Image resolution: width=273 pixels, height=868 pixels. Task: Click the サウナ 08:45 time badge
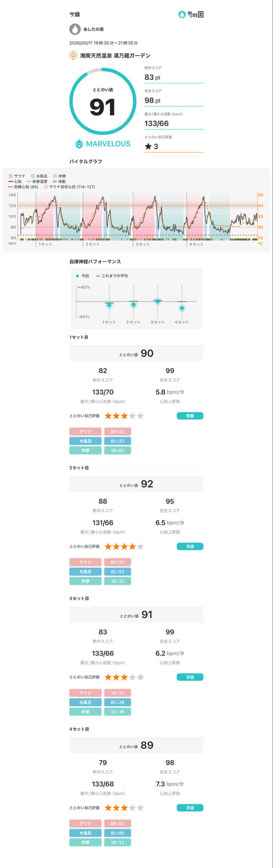point(117,431)
